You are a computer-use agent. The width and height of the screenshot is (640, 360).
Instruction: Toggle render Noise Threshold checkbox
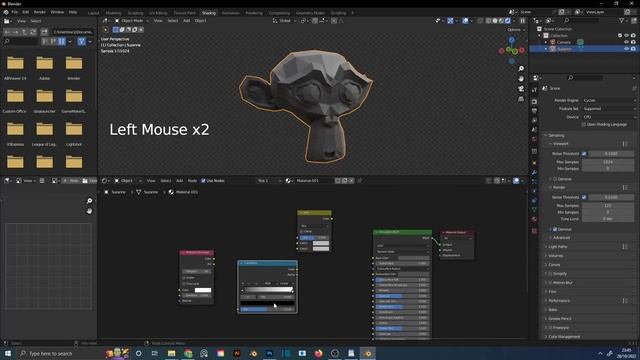(584, 197)
